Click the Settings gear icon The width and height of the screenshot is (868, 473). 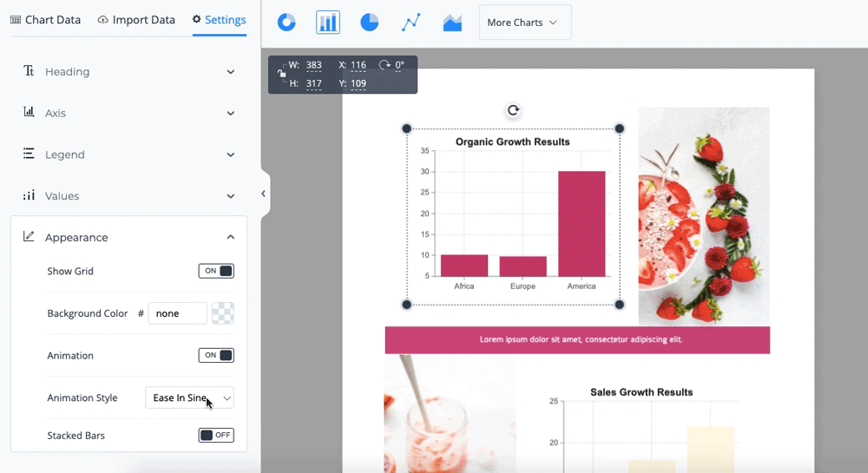196,19
